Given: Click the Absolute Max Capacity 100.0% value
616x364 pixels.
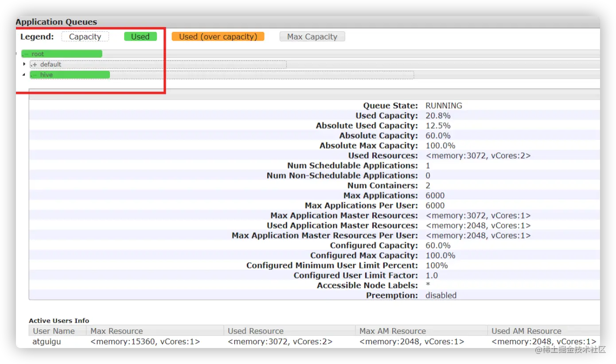Looking at the screenshot, I should (440, 146).
